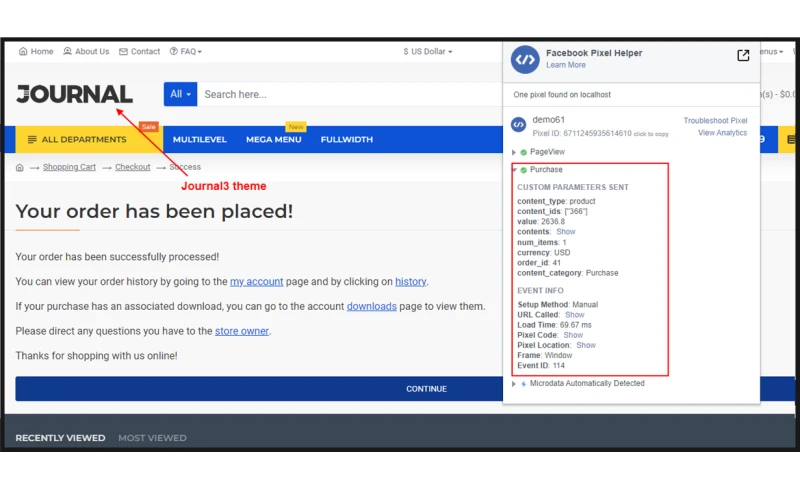The image size is (800, 490).
Task: Show the Pixel Code value
Action: (572, 335)
